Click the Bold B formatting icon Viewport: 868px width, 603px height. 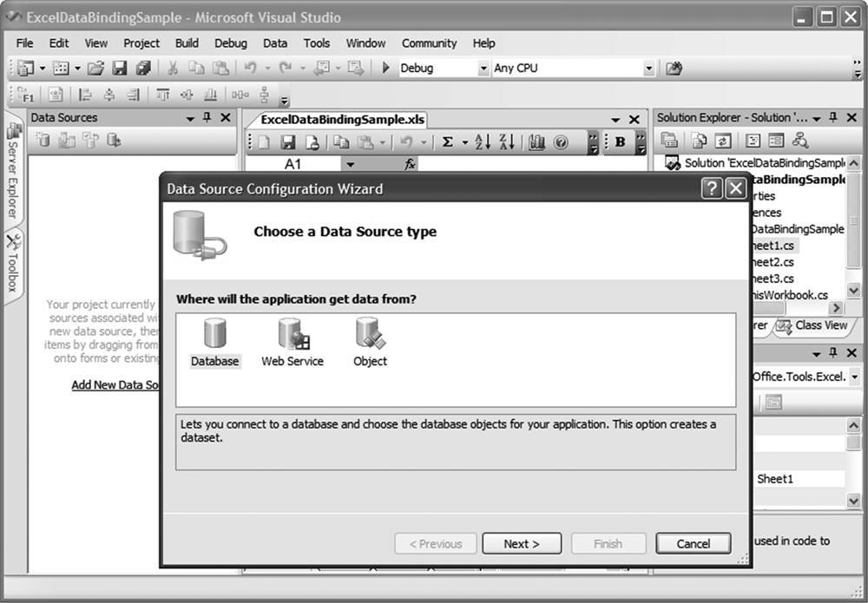(x=620, y=142)
